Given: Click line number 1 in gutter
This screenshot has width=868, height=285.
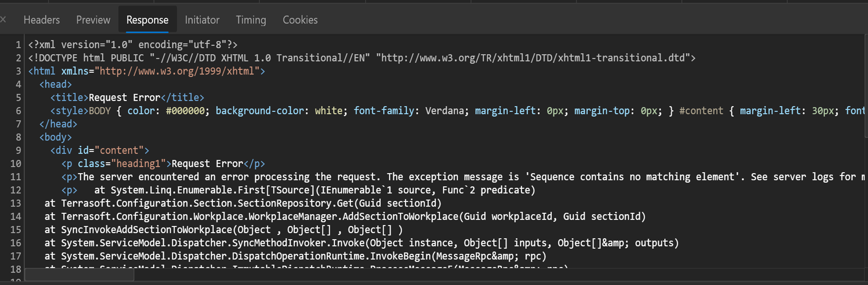Looking at the screenshot, I should pos(18,45).
